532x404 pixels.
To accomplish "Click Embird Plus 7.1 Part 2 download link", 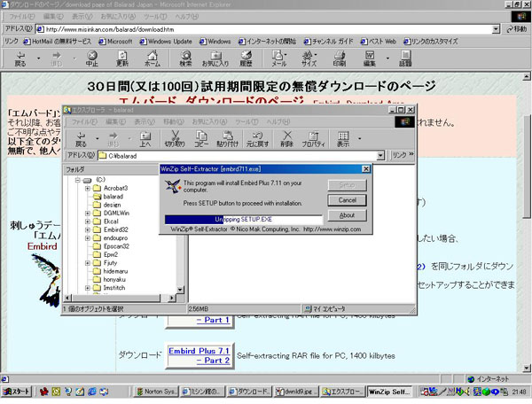I will 199,355.
